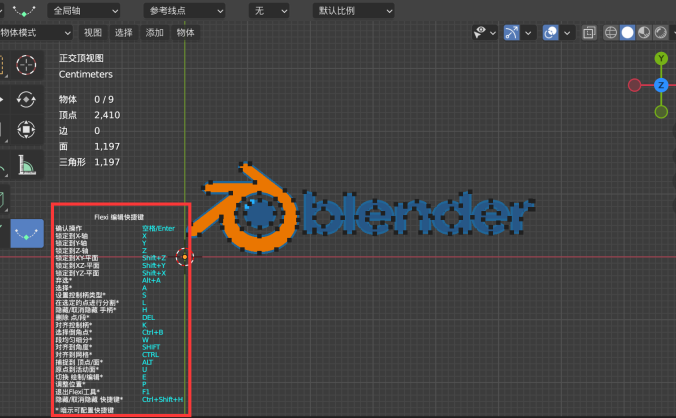The image size is (676, 418).
Task: Open the 全局轴 orientation dropdown
Action: pyautogui.click(x=84, y=11)
